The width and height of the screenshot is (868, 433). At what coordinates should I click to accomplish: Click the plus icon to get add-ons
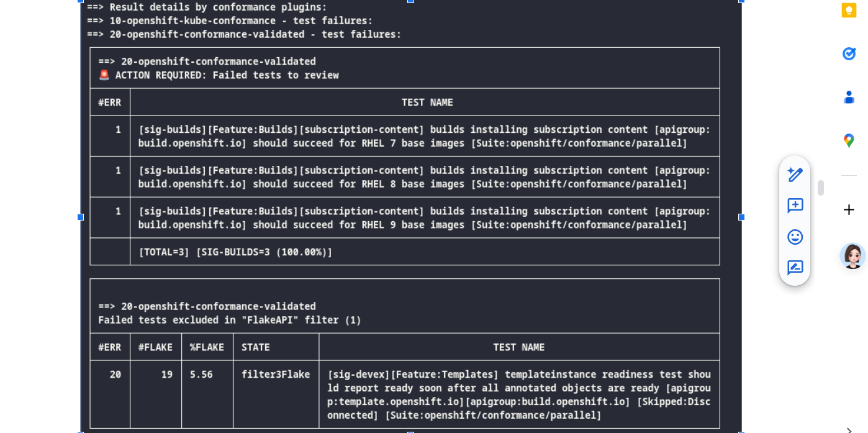(x=849, y=210)
